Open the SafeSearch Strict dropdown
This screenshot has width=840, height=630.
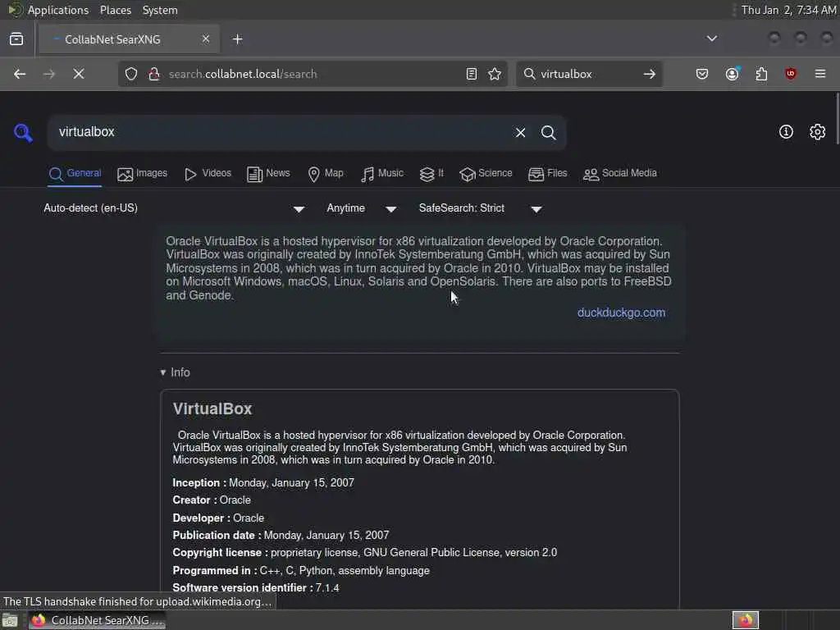tap(481, 208)
